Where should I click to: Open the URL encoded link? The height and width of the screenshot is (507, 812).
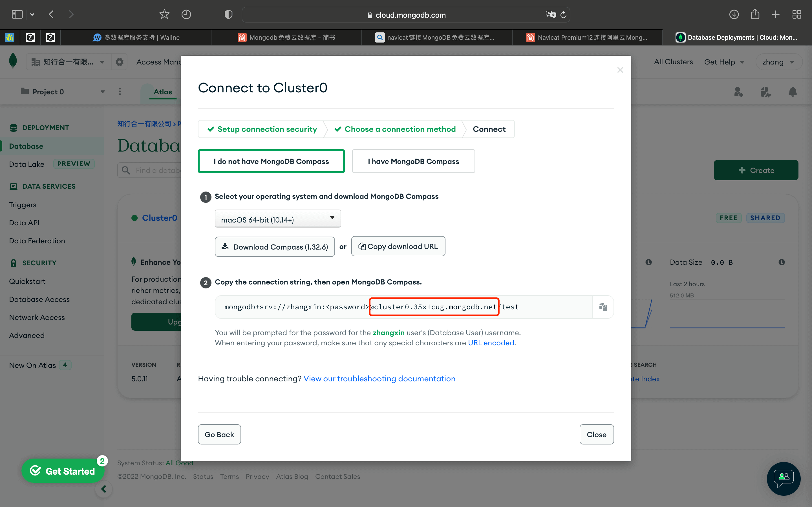(x=491, y=343)
